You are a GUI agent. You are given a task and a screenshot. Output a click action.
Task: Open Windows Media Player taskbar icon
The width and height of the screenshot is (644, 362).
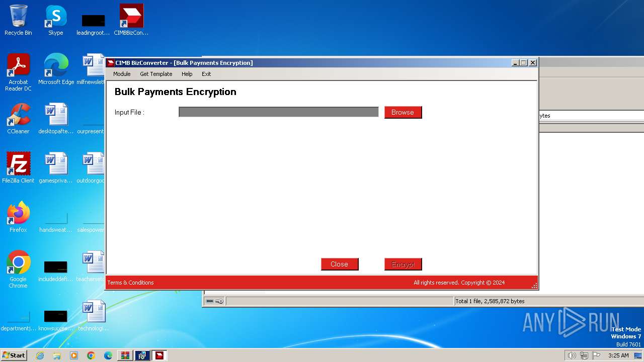(74, 355)
